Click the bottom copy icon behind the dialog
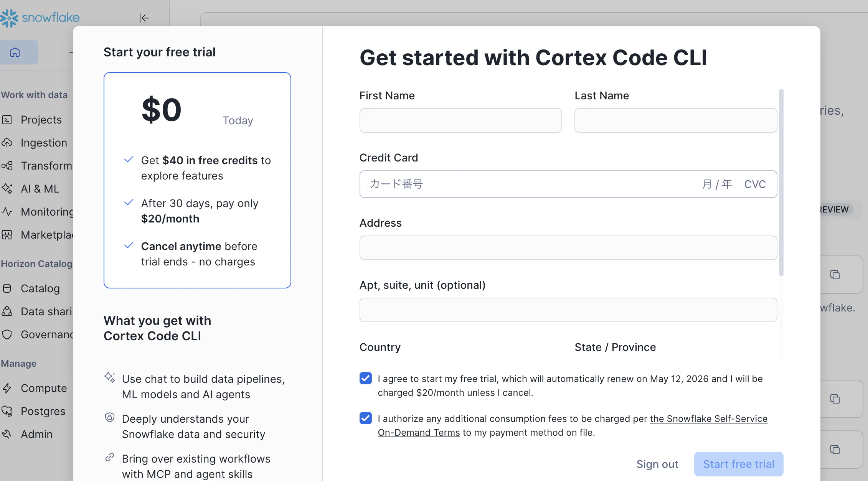Image resolution: width=868 pixels, height=481 pixels. 835,450
